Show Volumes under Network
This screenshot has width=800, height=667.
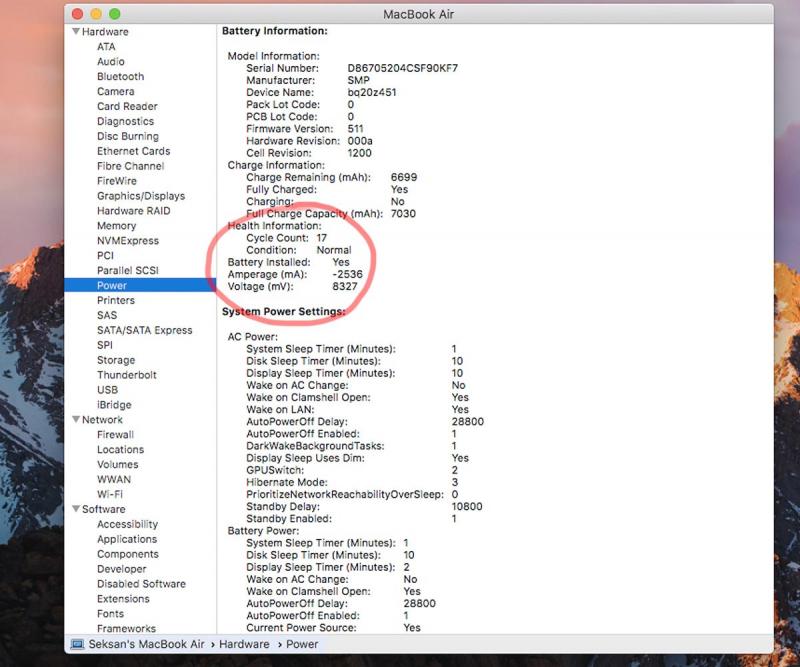117,464
